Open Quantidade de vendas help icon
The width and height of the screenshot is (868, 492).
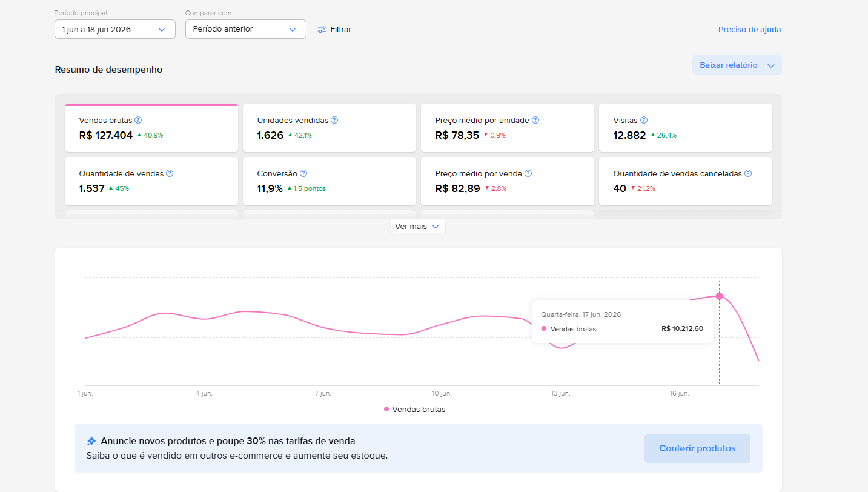tap(170, 173)
